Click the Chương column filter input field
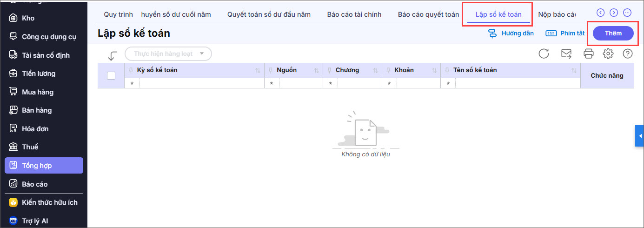Viewport: 644px width, 228px height. (x=359, y=84)
